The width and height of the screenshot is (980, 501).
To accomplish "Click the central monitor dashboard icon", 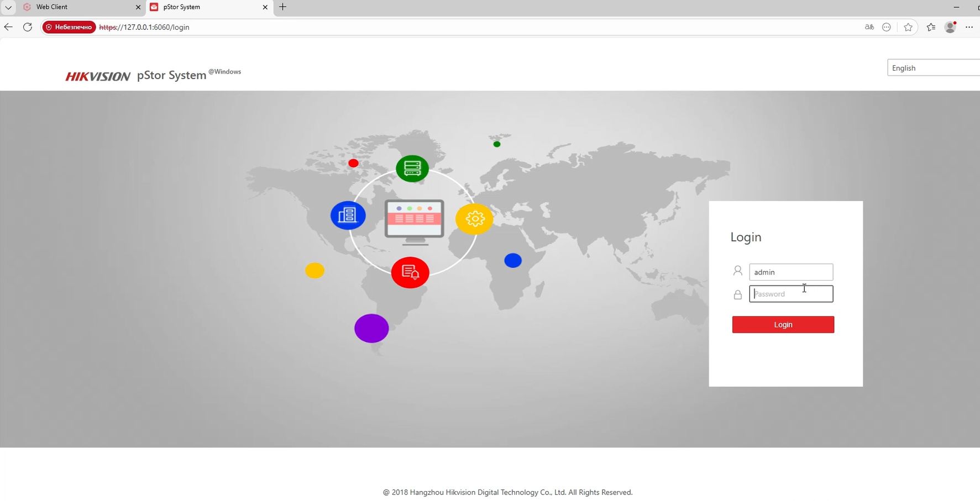I will point(415,220).
